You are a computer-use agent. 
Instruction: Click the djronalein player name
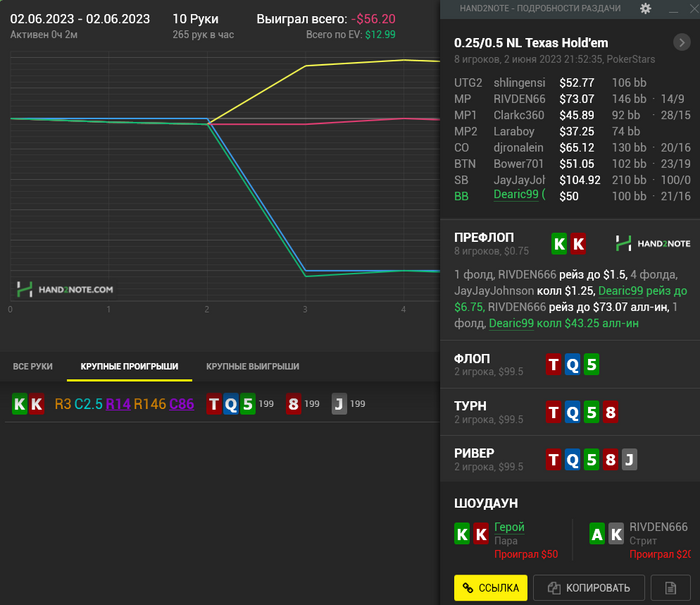coord(518,148)
